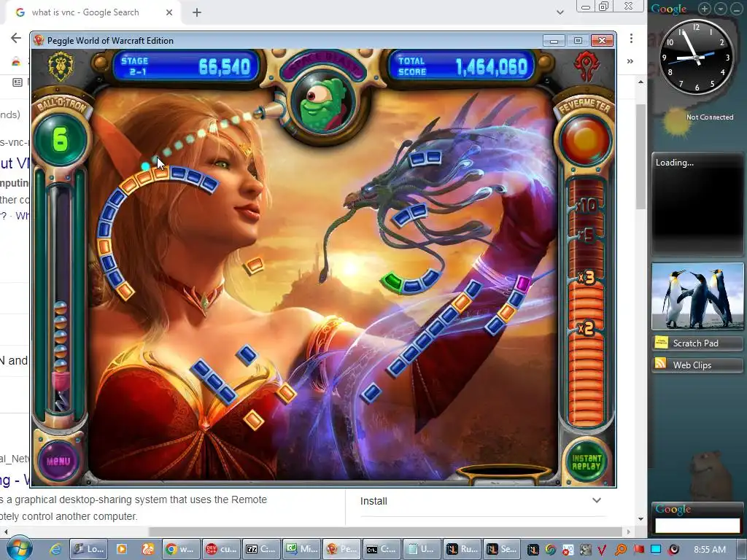Open the purple Menu button in Peggle
Screen dimensions: 747x560
[x=58, y=461]
